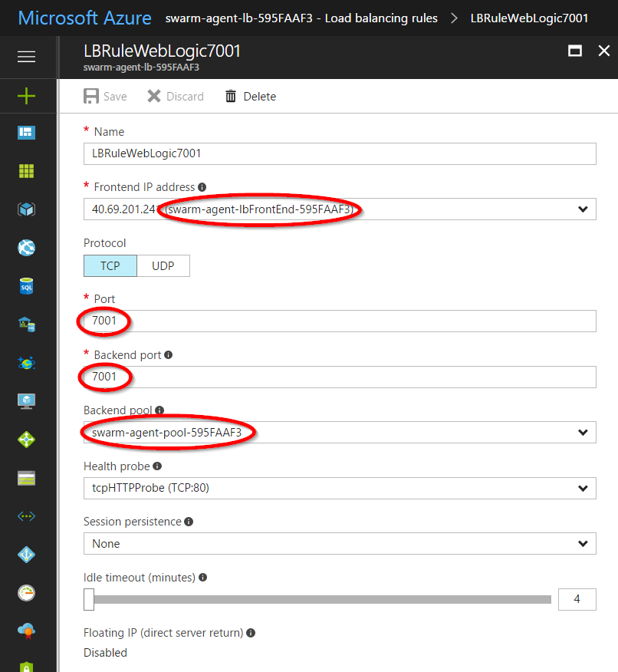Expand the Health probe dropdown
Image resolution: width=618 pixels, height=672 pixels.
(x=582, y=488)
